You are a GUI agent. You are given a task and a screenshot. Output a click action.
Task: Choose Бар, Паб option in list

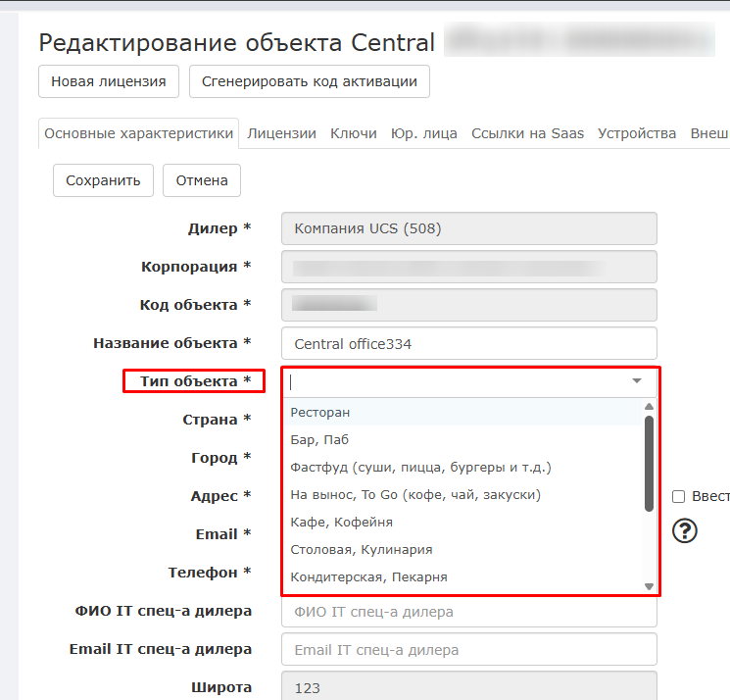[319, 440]
